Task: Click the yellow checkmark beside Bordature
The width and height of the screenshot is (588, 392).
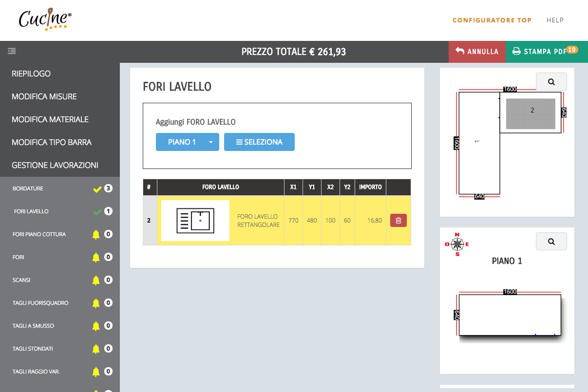Action: [97, 189]
